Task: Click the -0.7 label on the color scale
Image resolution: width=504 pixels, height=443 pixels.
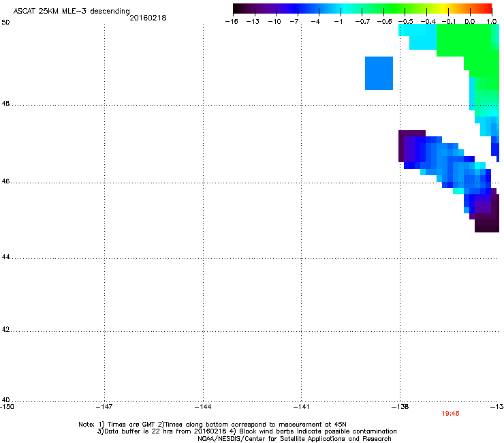Action: click(x=362, y=22)
